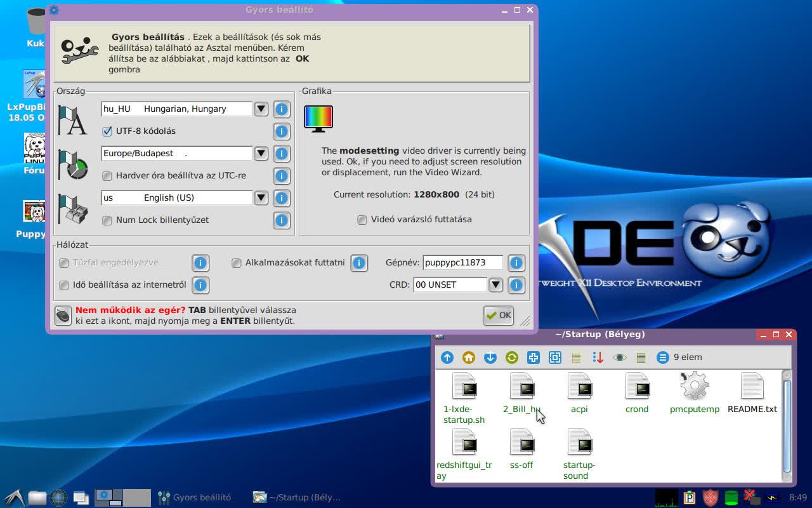This screenshot has width=812, height=508.
Task: Enable Hardver óra beállítva az UTC-re
Action: click(107, 176)
